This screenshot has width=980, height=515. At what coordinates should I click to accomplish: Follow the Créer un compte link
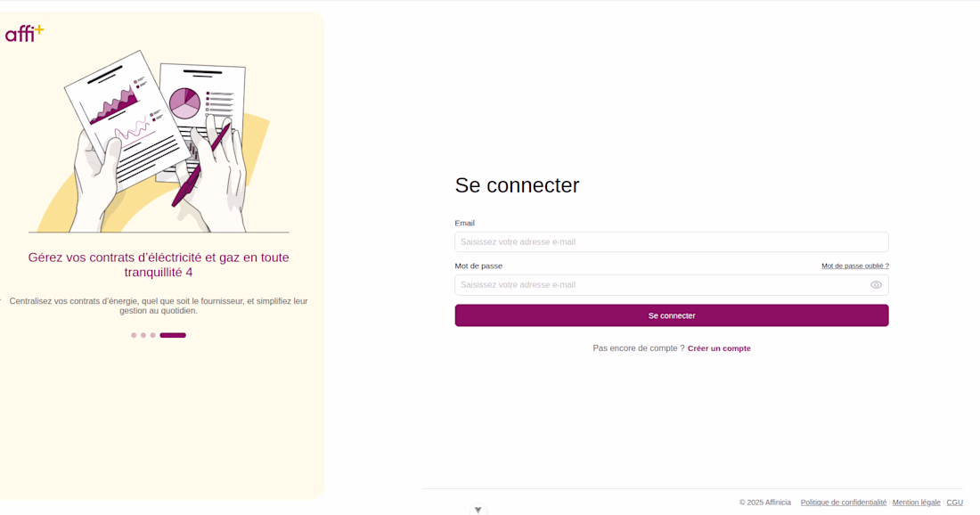pos(719,348)
